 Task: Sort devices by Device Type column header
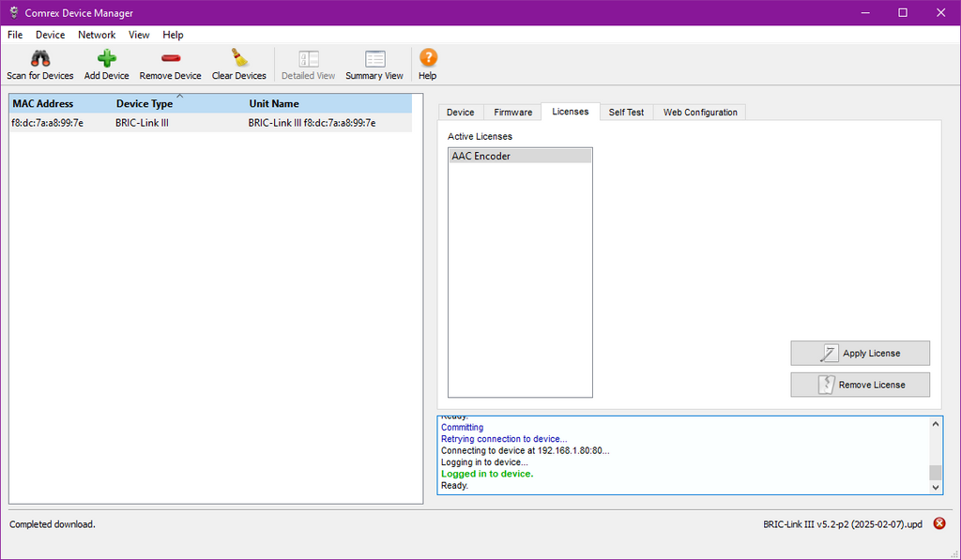tap(145, 104)
